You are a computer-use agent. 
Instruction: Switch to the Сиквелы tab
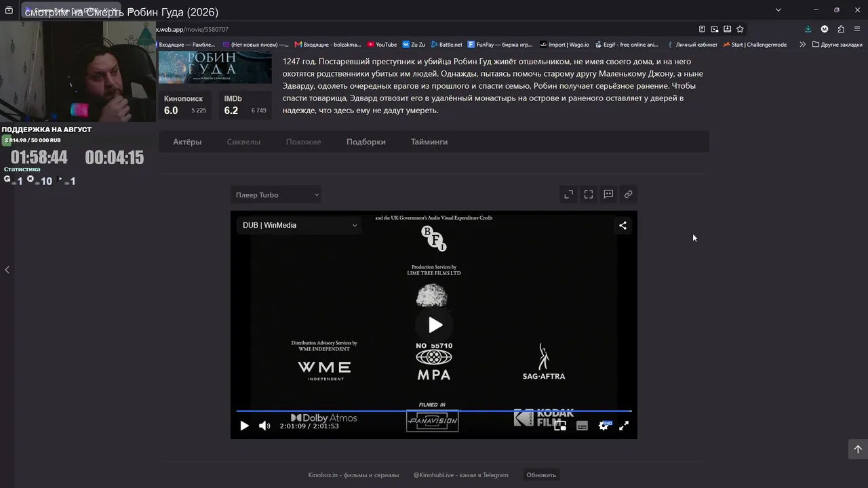tap(243, 142)
